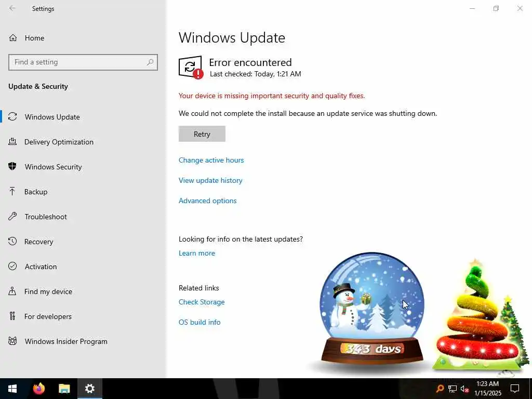The width and height of the screenshot is (532, 399).
Task: Click the Windows Update sync arrows icon in sidebar
Action: [12, 117]
